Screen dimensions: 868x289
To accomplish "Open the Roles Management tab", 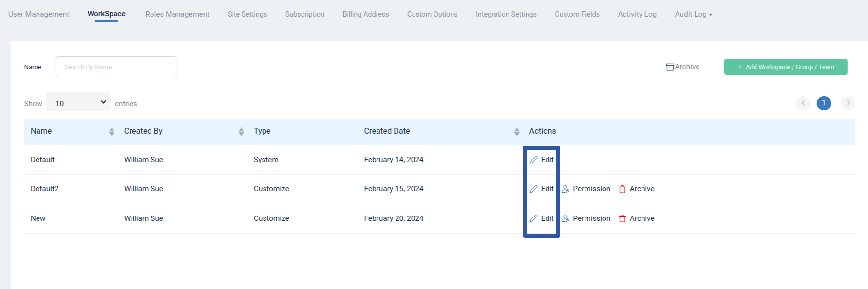I will click(177, 14).
